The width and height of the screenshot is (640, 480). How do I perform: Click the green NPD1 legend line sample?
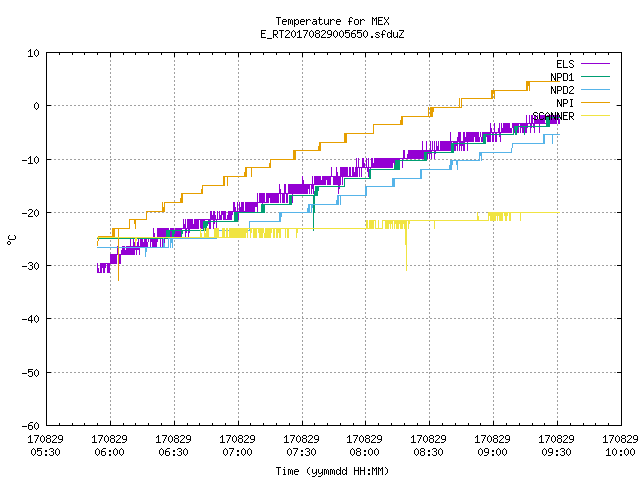coord(596,77)
